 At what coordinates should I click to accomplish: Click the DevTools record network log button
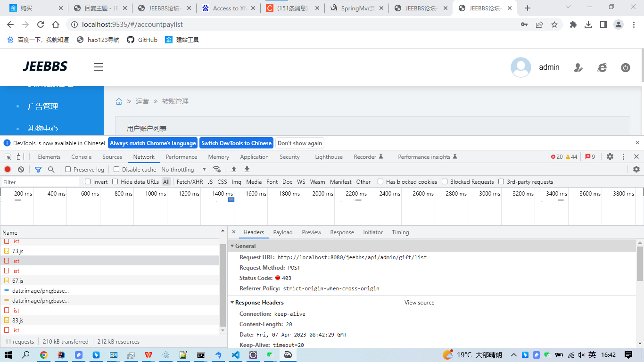(8, 169)
